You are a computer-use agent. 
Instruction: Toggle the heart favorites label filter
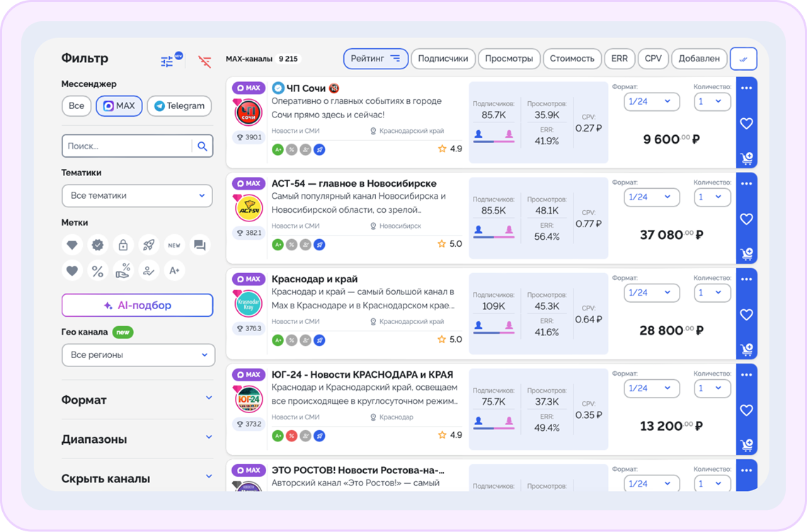(72, 271)
